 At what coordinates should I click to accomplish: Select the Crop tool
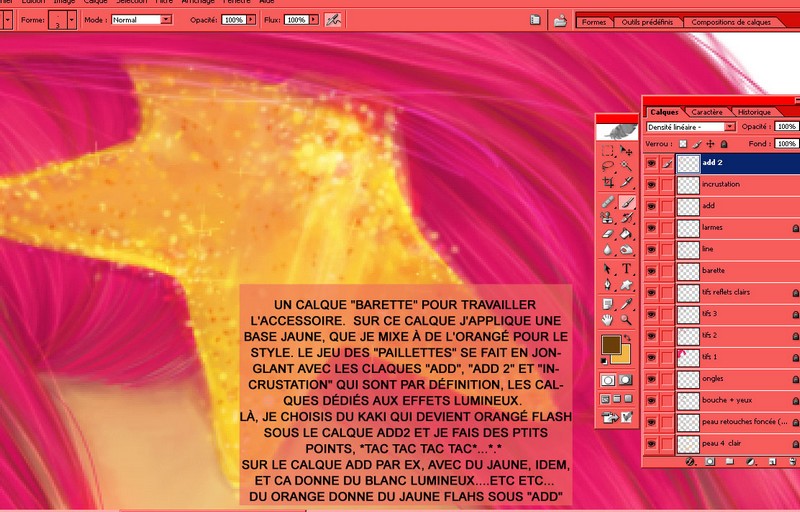pos(607,182)
